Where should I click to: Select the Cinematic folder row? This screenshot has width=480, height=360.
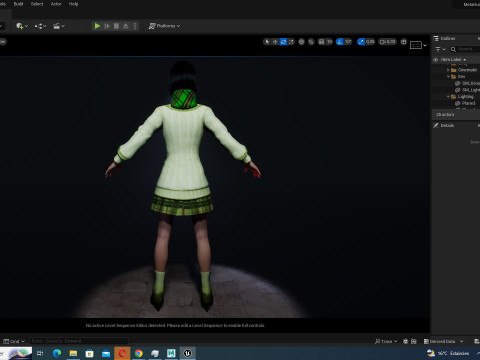[x=456, y=70]
